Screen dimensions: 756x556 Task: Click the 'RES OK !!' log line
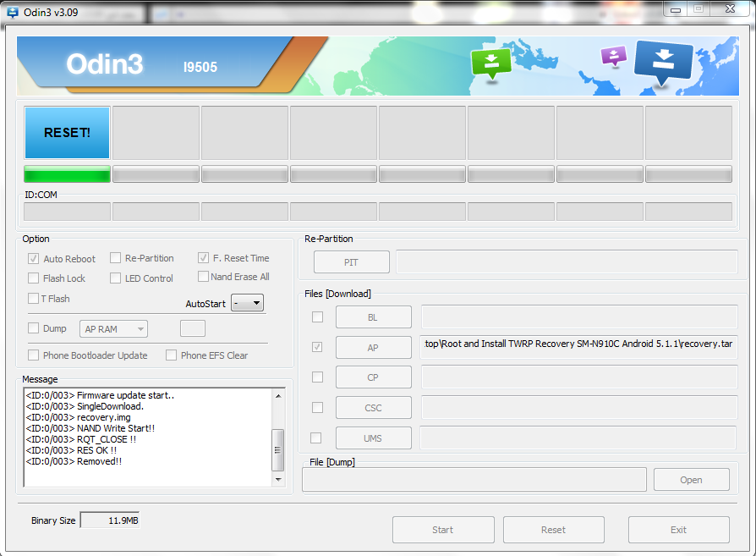point(71,450)
